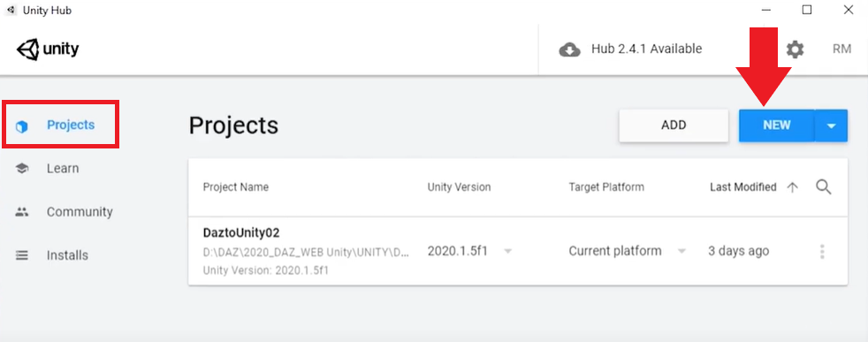The width and height of the screenshot is (868, 342).
Task: Click the Projects cube icon in sidebar
Action: tap(21, 126)
